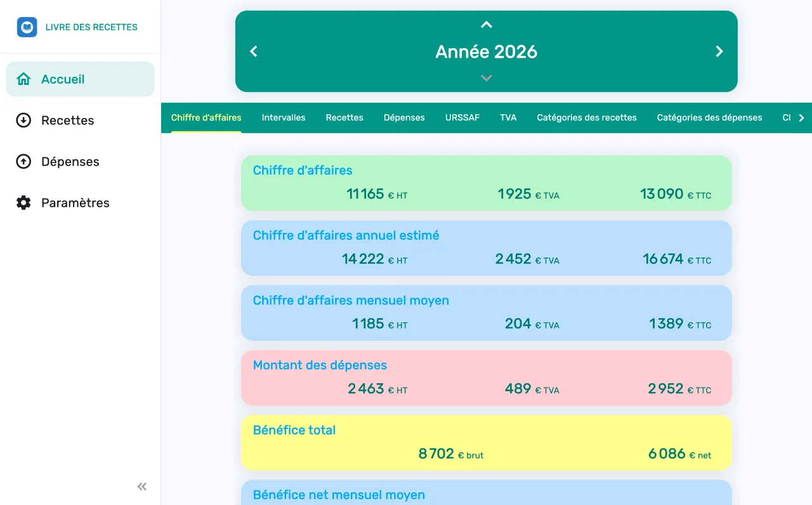Go to the next year with the right arrow
The height and width of the screenshot is (505, 812).
719,51
